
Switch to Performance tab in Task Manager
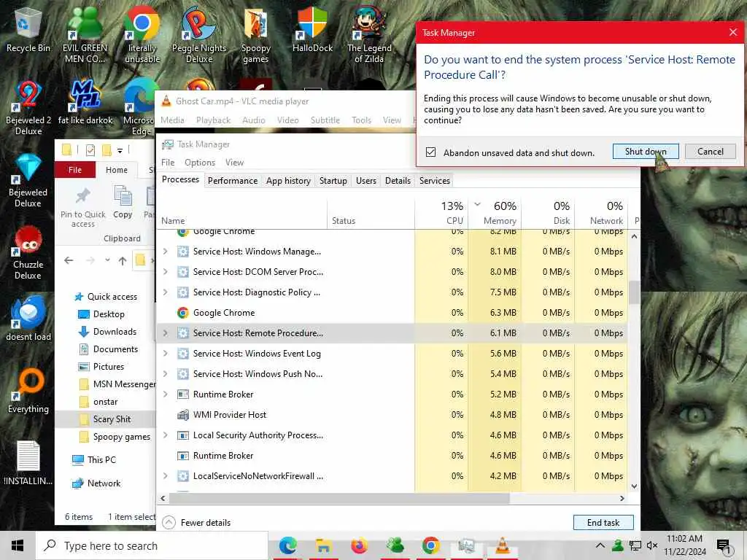click(233, 181)
